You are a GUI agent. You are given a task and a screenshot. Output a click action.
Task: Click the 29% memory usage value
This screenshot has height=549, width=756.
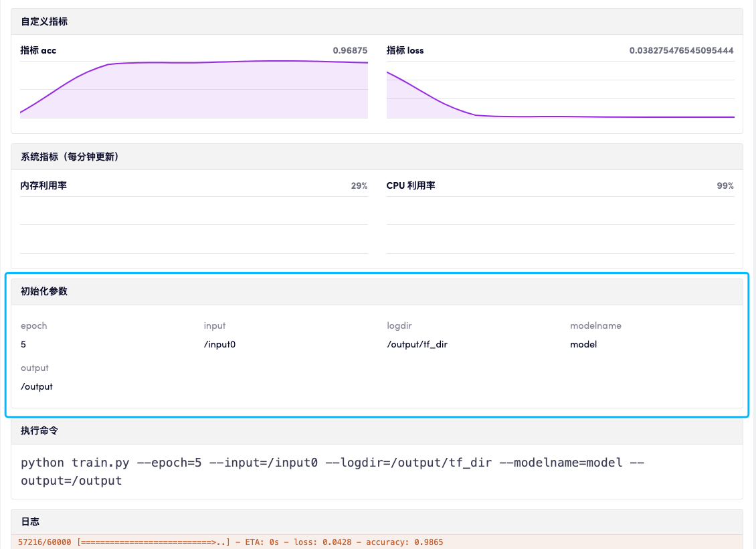pos(359,185)
